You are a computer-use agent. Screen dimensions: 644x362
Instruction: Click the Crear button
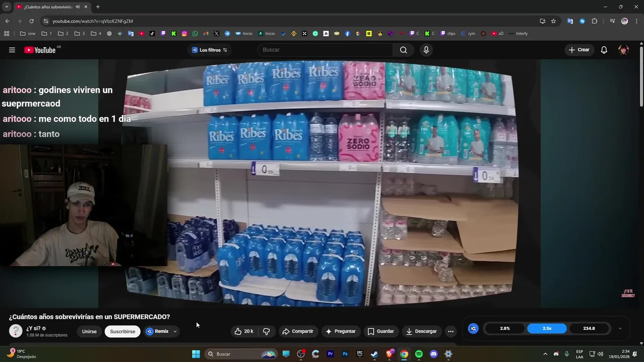click(x=579, y=50)
